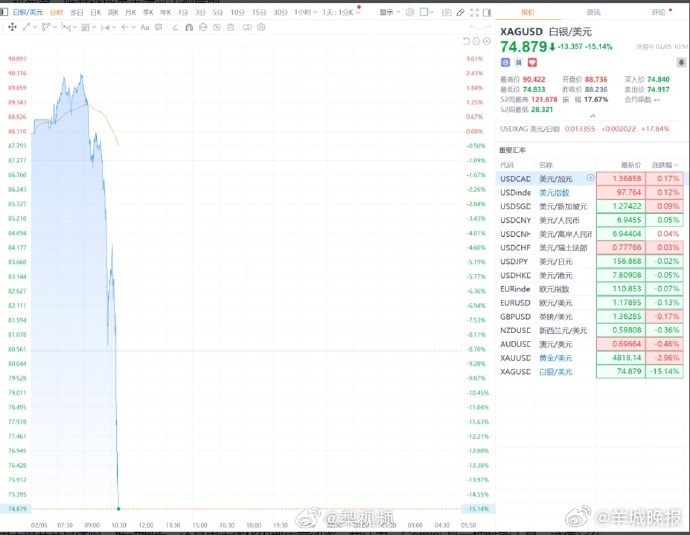The width and height of the screenshot is (690, 535).
Task: Select the move/crosshair cursor tool
Action: tap(12, 27)
